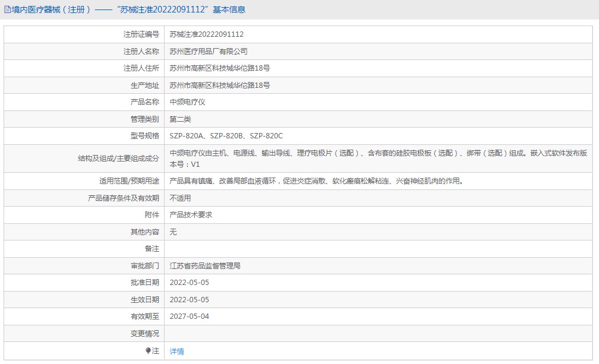Viewport: 599px width, 364px height.
Task: Select the 无 value in 其他内容 row
Action: [x=173, y=232]
